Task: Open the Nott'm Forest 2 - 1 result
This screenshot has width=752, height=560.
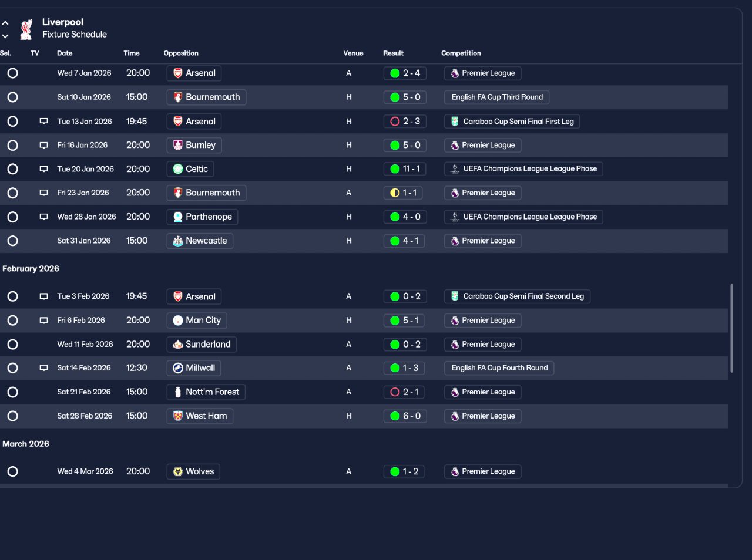Action: [x=405, y=392]
